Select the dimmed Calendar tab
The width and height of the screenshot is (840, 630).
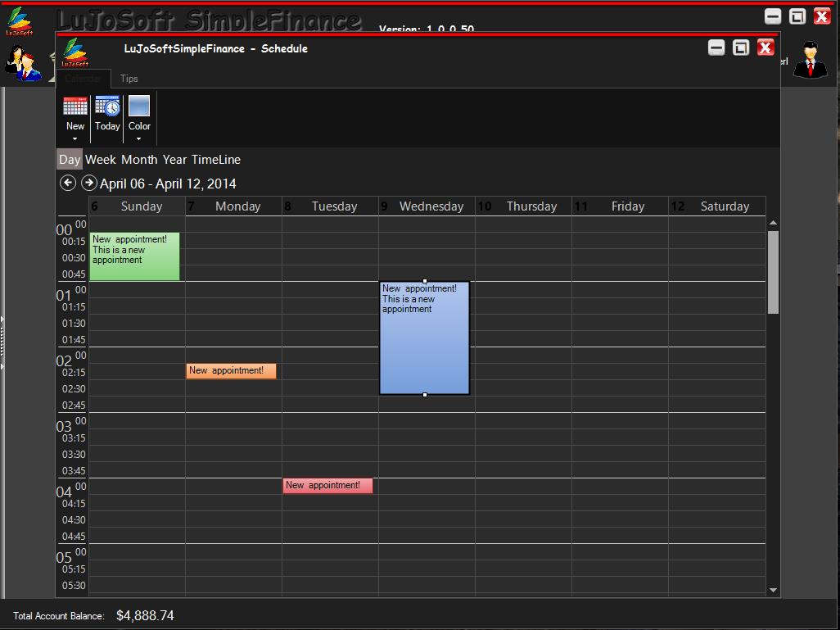[x=83, y=79]
